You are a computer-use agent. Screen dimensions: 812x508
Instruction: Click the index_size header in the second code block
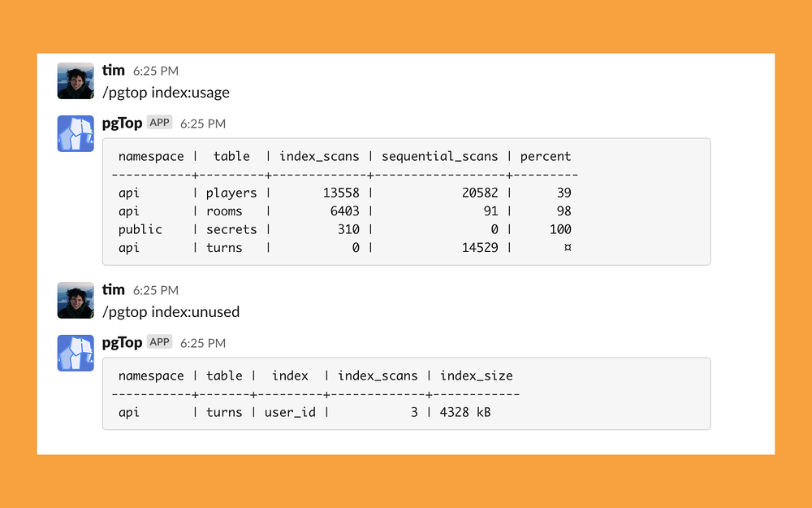tap(477, 376)
